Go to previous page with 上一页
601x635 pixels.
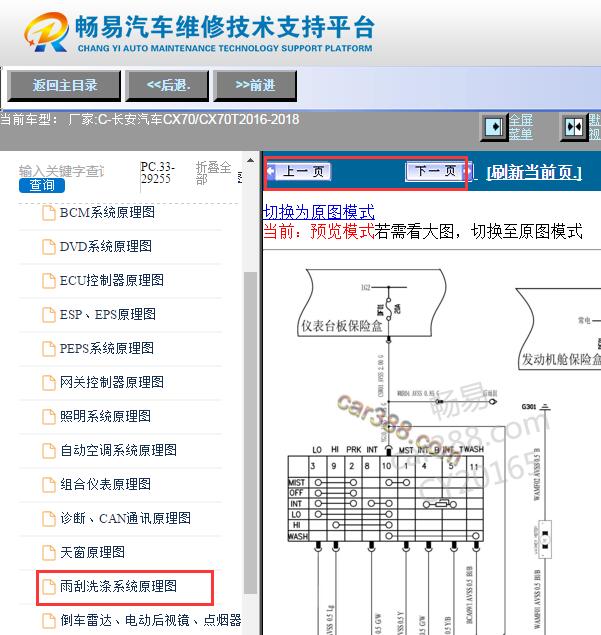[x=299, y=172]
